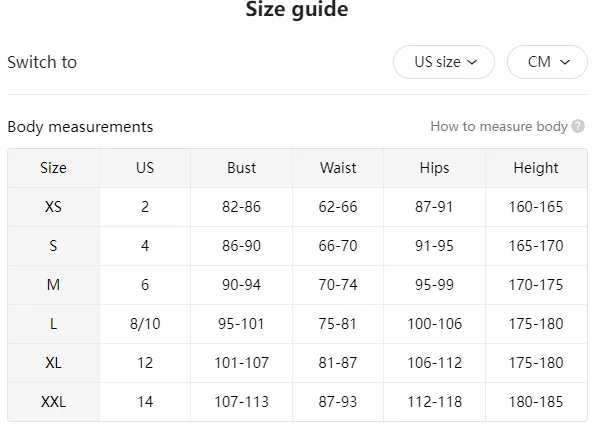
Task: Click the Body measurements heading
Action: pos(80,127)
